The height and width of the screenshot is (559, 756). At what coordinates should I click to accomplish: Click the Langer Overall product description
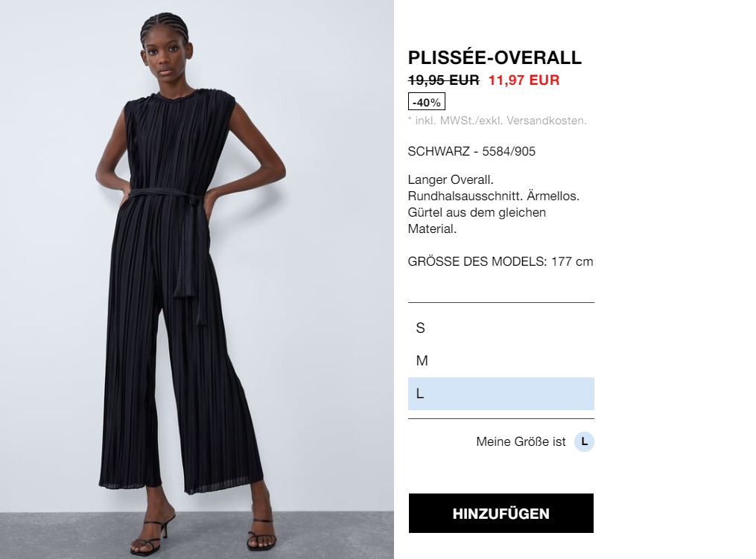494,204
